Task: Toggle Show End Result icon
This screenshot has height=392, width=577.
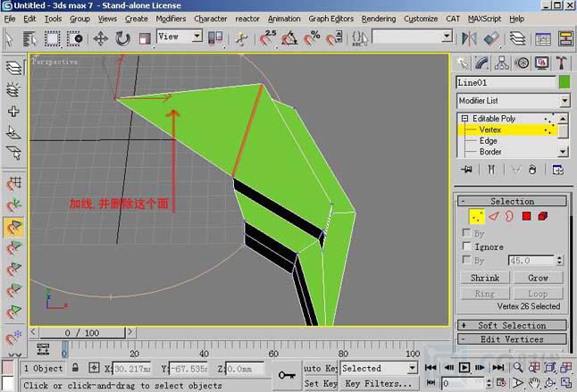Action: 491,170
